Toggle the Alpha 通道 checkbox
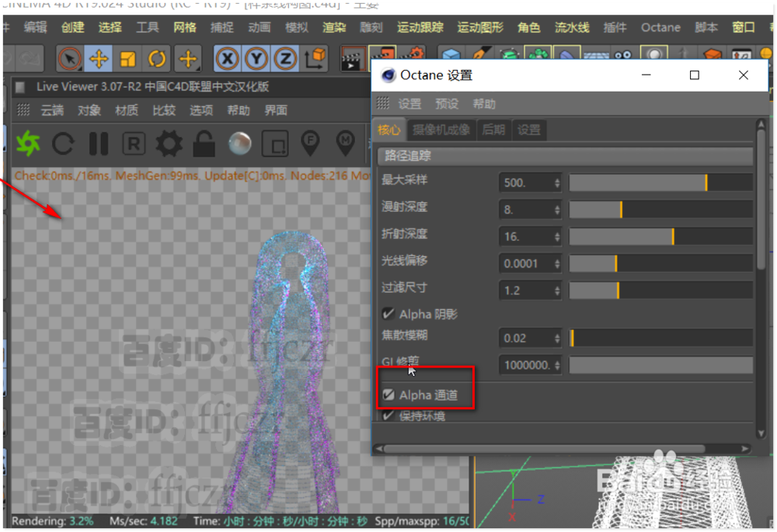The height and width of the screenshot is (532, 777). click(x=388, y=395)
